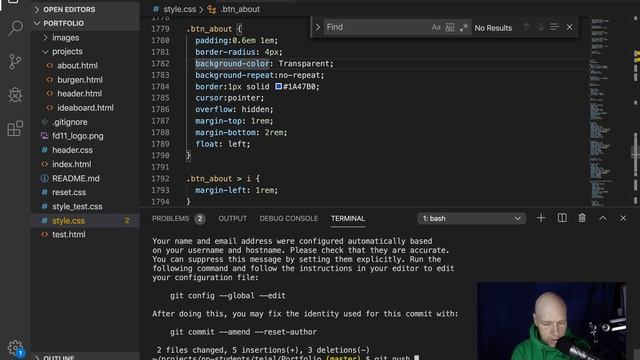640x360 pixels.
Task: Open README.md file
Action: 76,178
